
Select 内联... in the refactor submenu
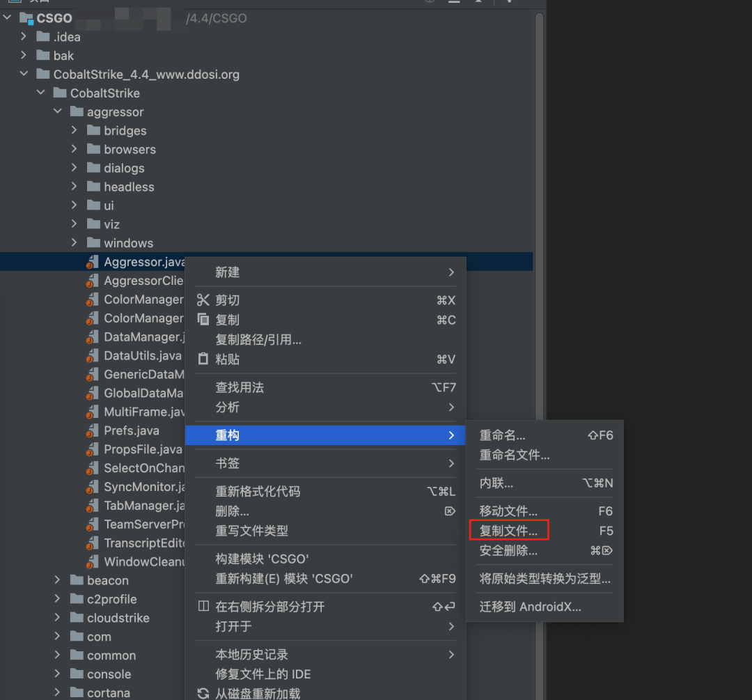(545, 483)
